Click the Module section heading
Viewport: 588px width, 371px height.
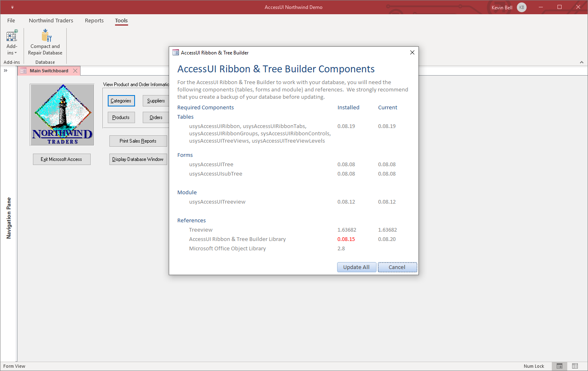pyautogui.click(x=187, y=192)
